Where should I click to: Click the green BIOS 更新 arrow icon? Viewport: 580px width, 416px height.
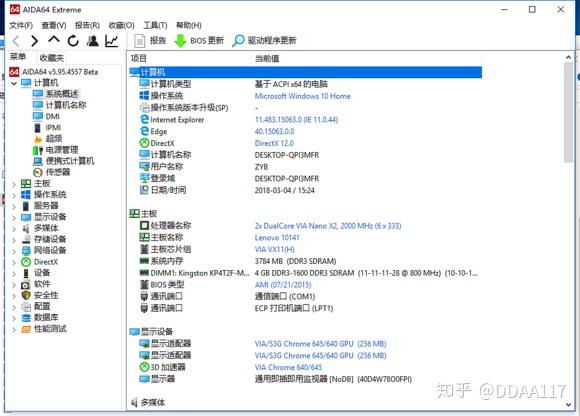pyautogui.click(x=180, y=41)
